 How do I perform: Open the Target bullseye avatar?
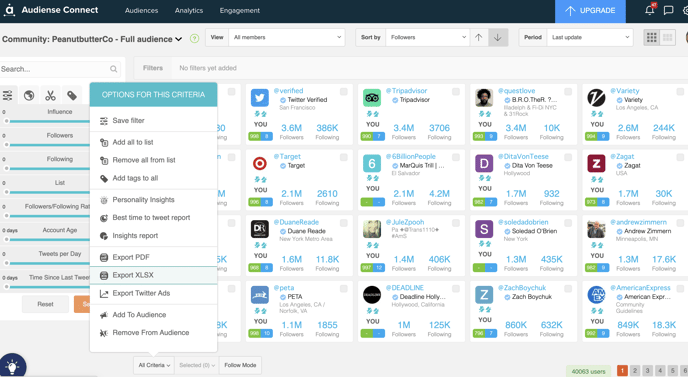[260, 163]
